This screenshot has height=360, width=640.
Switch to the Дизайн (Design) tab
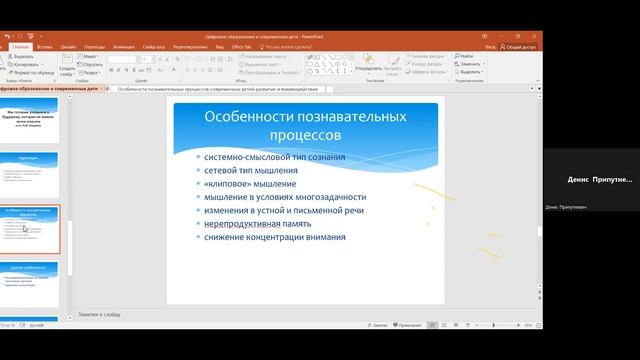pos(68,47)
